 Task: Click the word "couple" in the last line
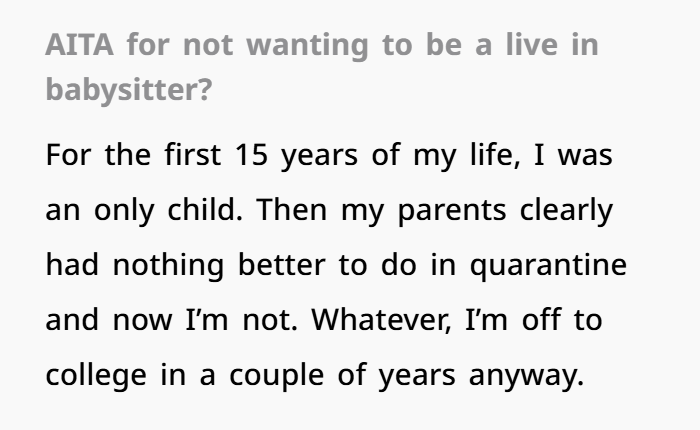pyautogui.click(x=276, y=376)
